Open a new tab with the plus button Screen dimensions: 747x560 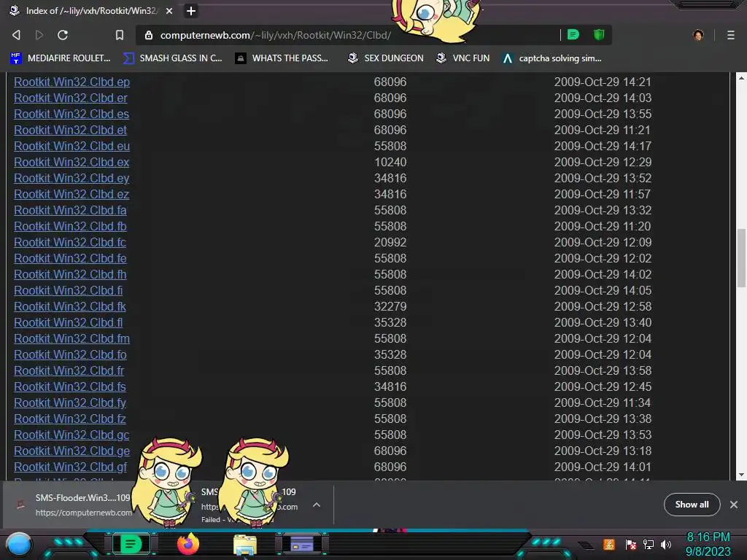tap(190, 10)
